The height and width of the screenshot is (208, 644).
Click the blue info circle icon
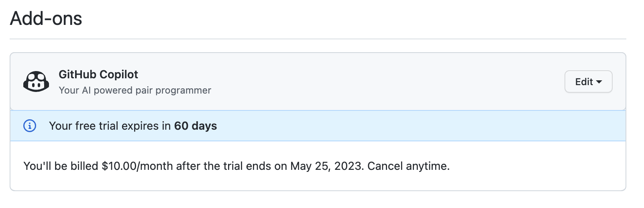(30, 126)
